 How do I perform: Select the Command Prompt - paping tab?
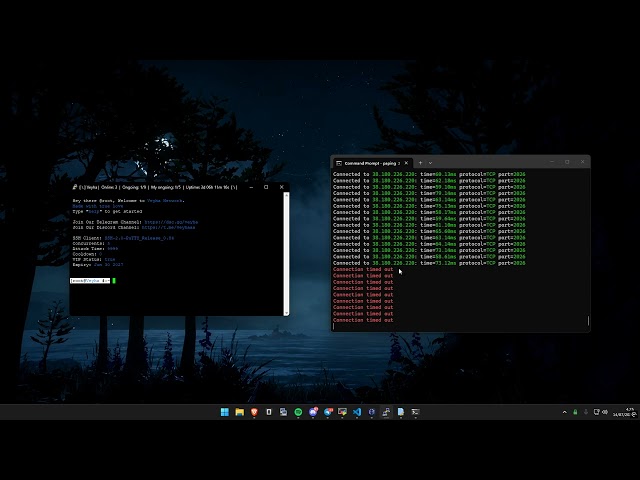pos(372,163)
